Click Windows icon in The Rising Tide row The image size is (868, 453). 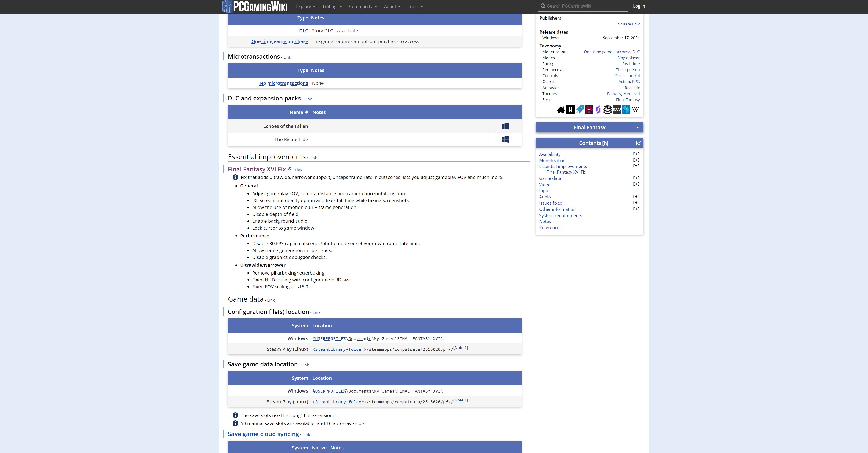[505, 139]
